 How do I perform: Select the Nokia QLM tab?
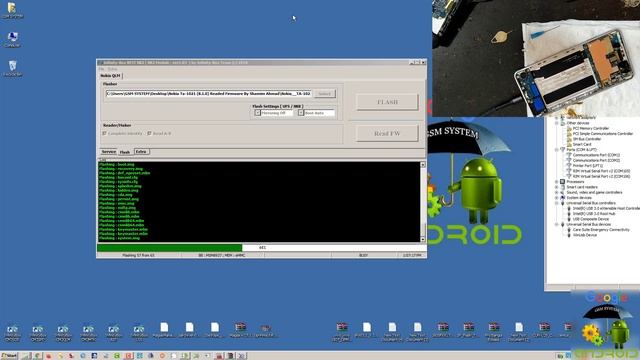point(110,76)
